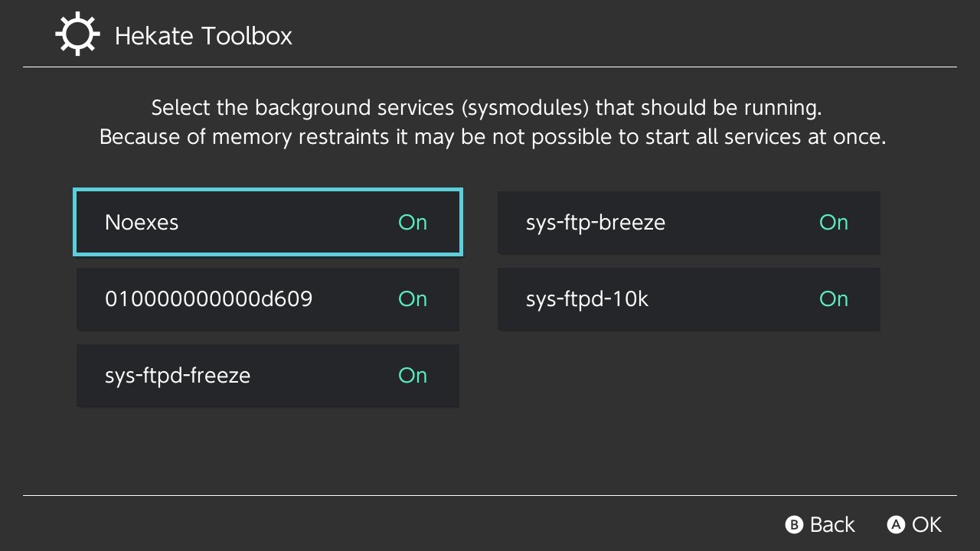Toggle the sys-ftp-breeze service
Viewport: 980px width, 551px height.
pos(689,222)
